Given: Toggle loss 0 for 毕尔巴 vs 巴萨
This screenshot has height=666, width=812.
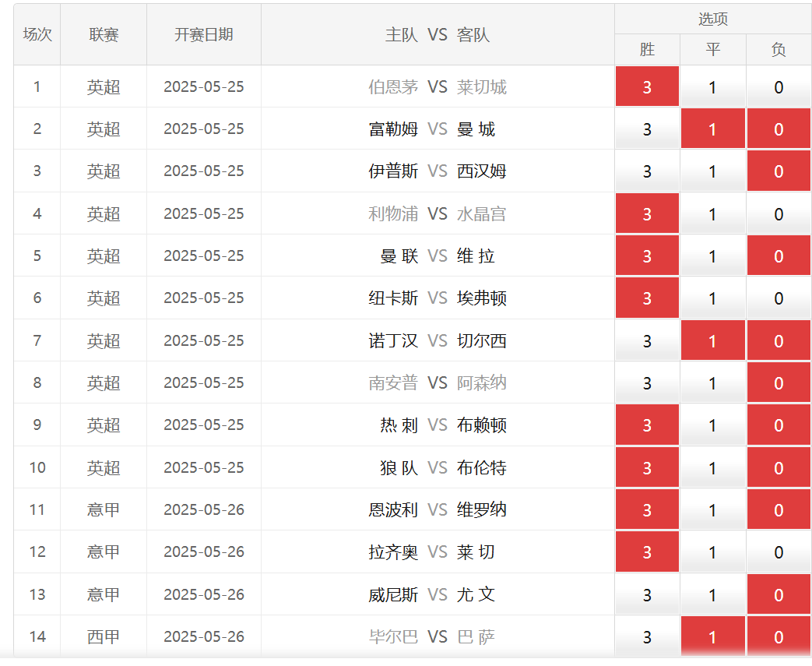Looking at the screenshot, I should tap(779, 636).
